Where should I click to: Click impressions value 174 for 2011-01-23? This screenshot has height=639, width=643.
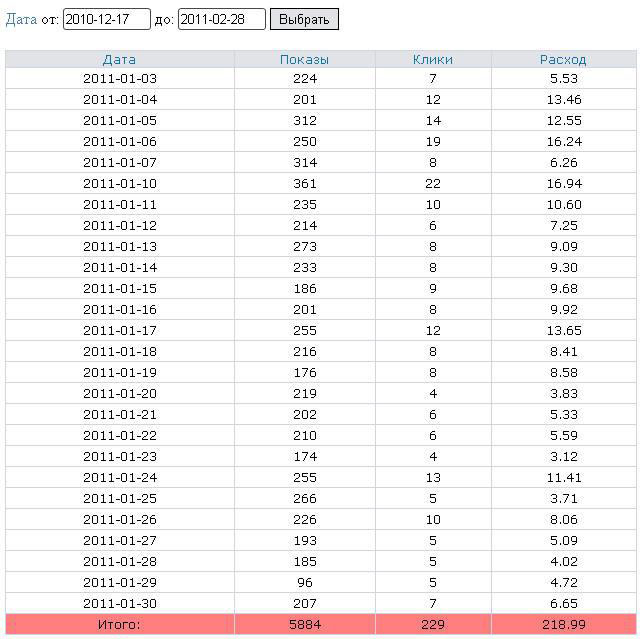pyautogui.click(x=305, y=457)
